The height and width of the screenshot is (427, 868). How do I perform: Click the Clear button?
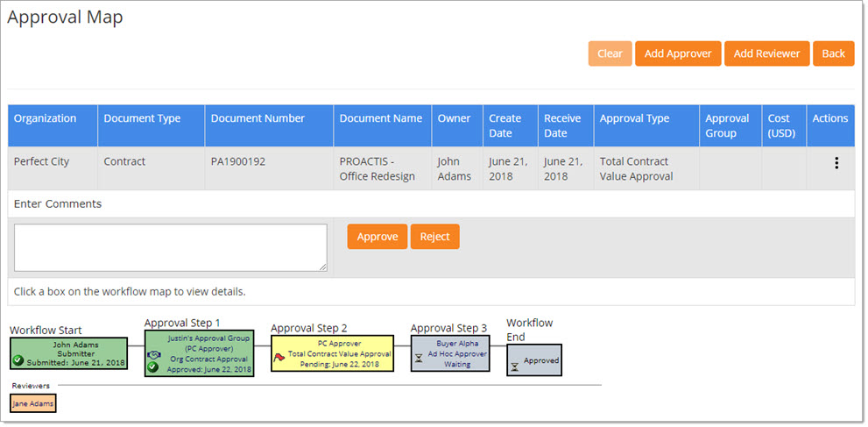click(x=610, y=53)
